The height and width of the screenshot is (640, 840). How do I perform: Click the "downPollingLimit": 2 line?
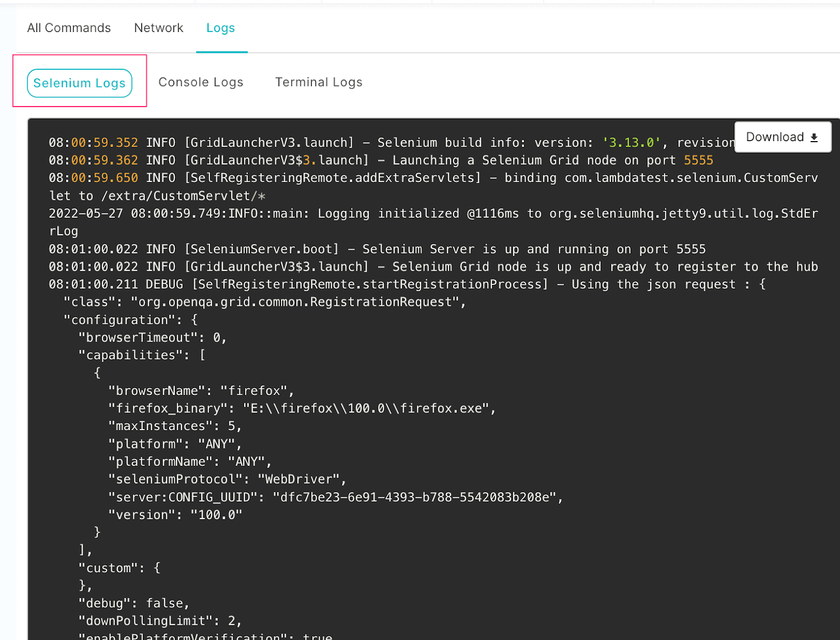click(160, 621)
